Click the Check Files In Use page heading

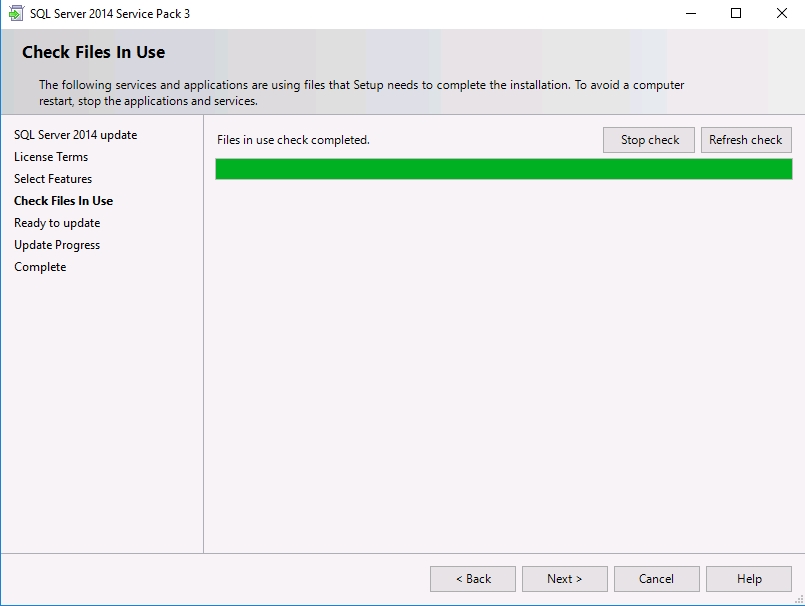tap(93, 52)
